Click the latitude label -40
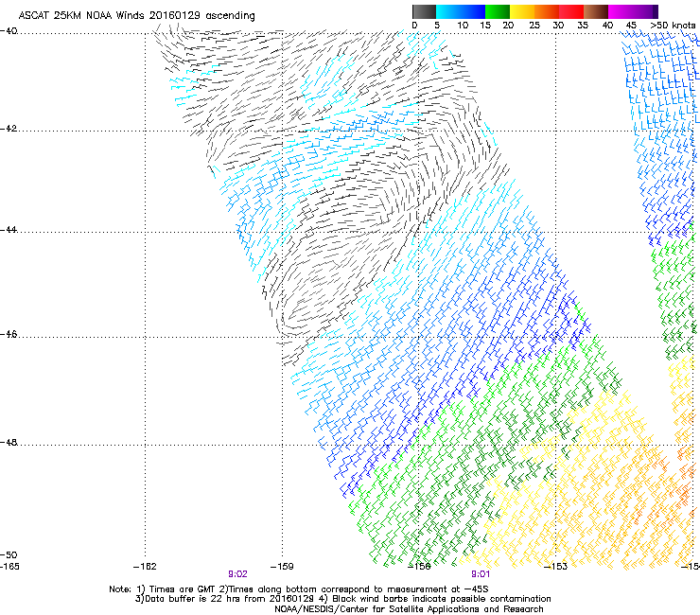Screen dimensions: 700x615 pyautogui.click(x=9, y=31)
